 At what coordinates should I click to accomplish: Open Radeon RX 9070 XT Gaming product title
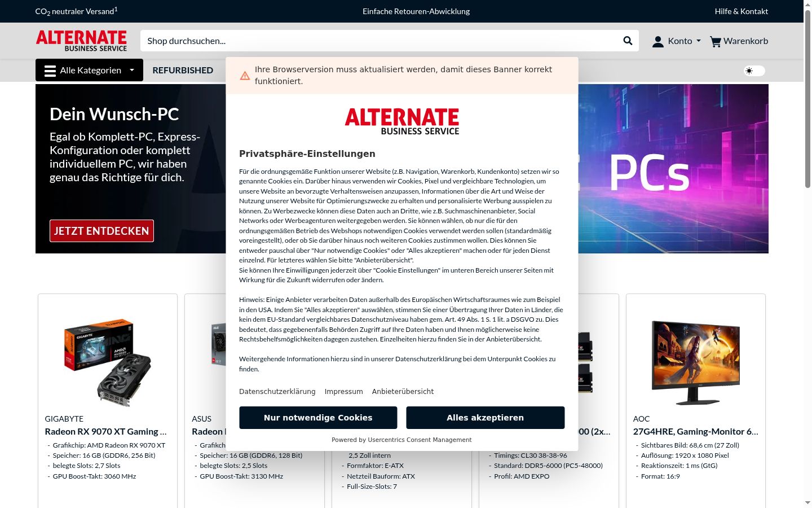(x=105, y=432)
